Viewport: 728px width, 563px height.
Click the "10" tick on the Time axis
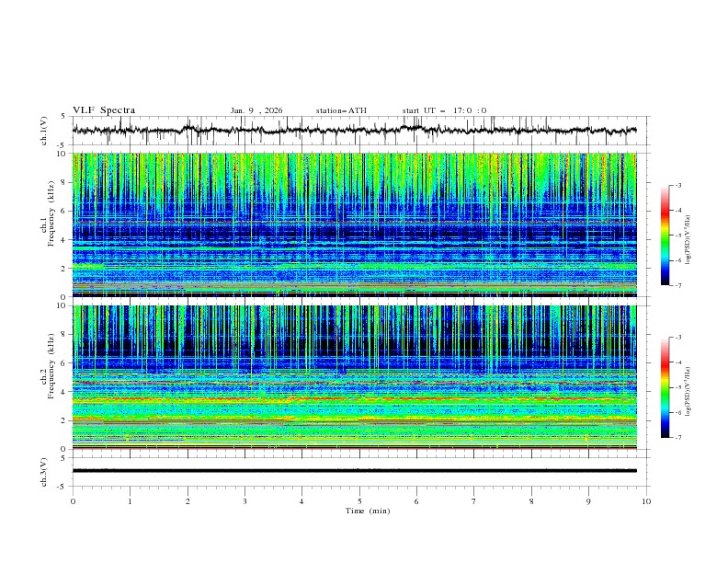[x=646, y=501]
